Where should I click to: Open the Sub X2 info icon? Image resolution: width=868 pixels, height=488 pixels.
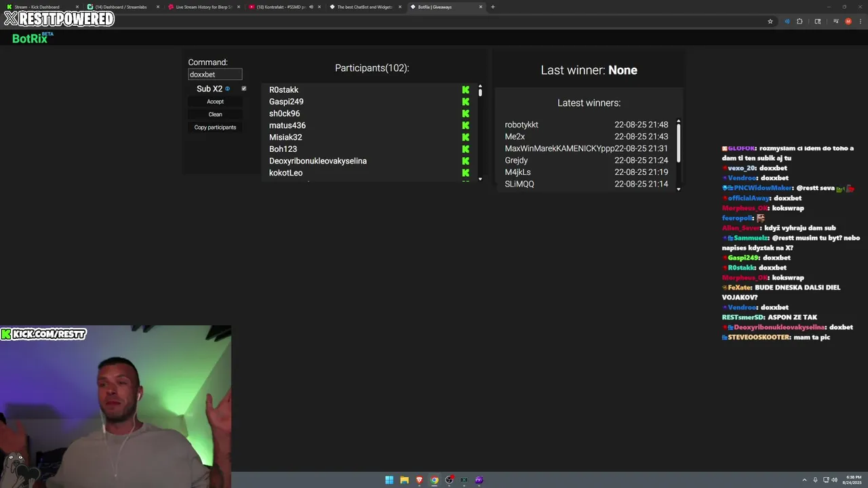point(227,89)
